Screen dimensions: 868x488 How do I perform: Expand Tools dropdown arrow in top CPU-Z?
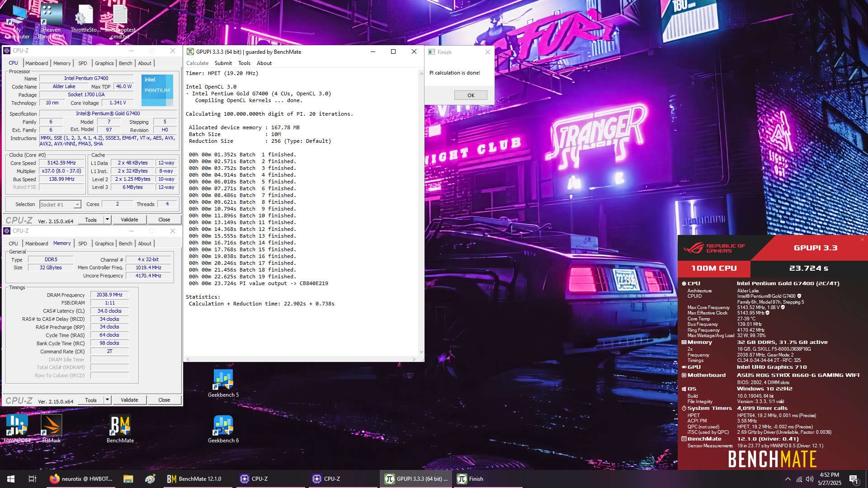(107, 220)
